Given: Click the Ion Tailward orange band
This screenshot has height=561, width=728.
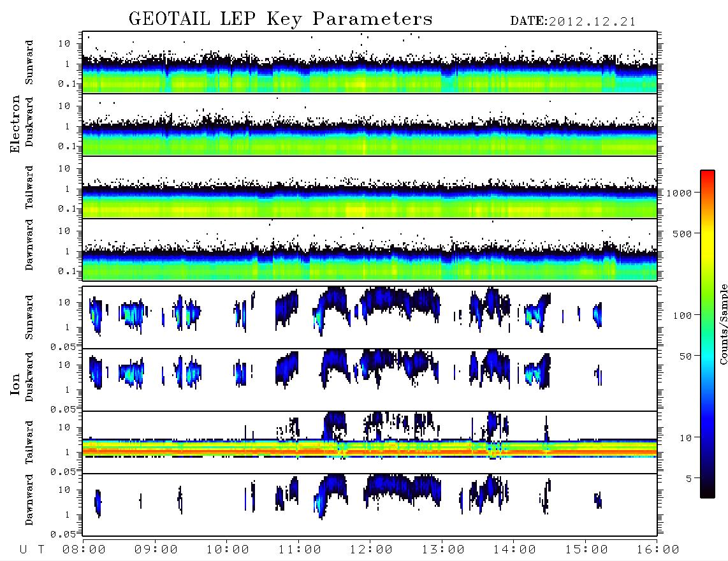Looking at the screenshot, I should [370, 451].
